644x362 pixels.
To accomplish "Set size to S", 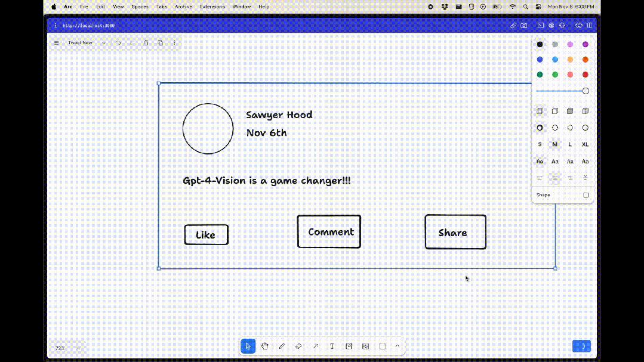I will [x=540, y=144].
